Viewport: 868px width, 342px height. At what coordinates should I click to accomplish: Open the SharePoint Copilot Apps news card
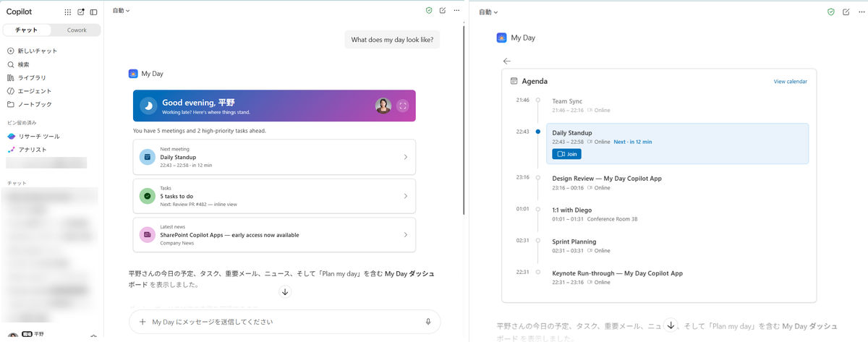coord(274,235)
